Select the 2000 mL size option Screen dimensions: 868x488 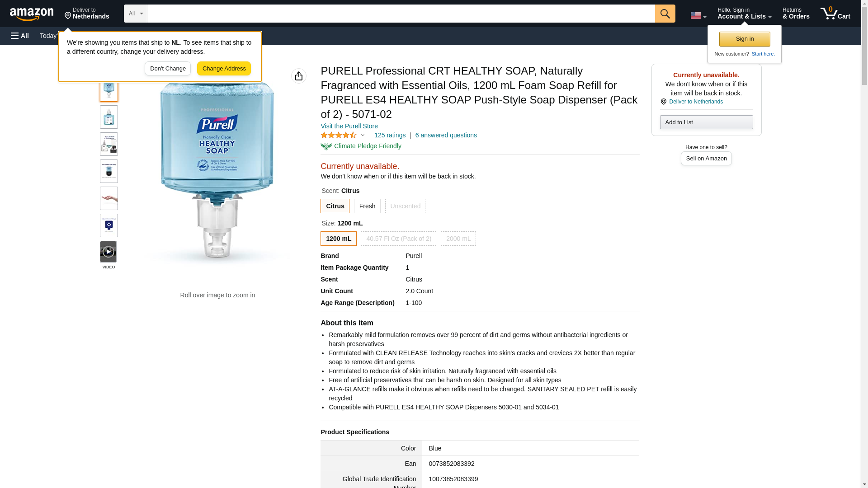pyautogui.click(x=458, y=239)
